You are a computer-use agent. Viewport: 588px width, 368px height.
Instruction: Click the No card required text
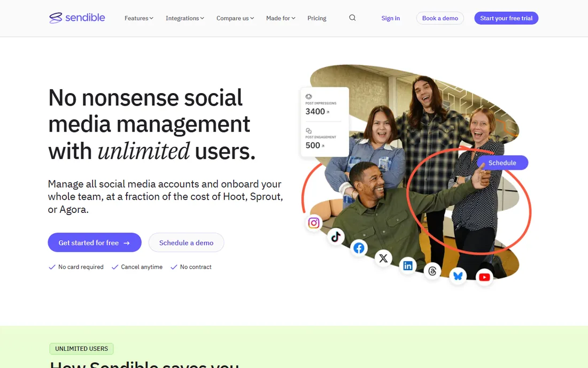tap(81, 267)
